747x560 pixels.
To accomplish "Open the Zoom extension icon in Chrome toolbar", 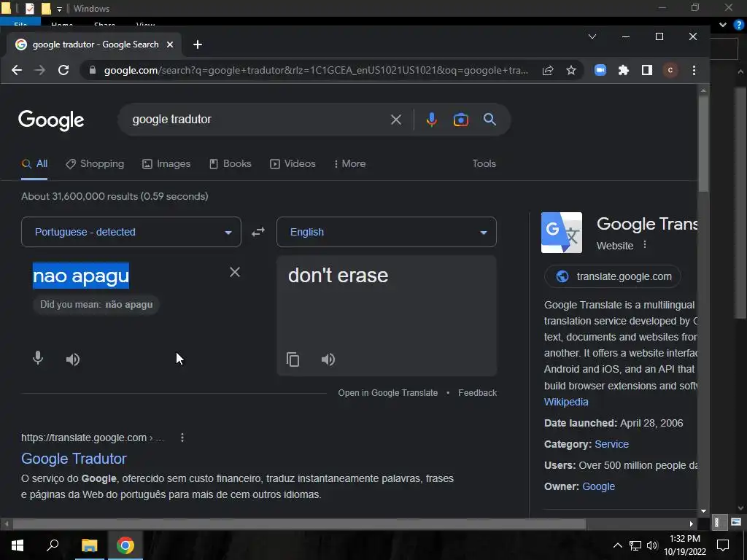I will [600, 71].
